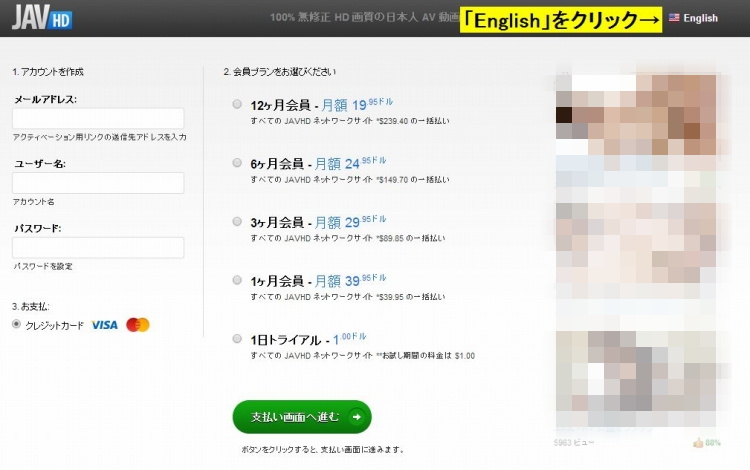
Task: Click the thumbs-up rating icon
Action: click(698, 443)
